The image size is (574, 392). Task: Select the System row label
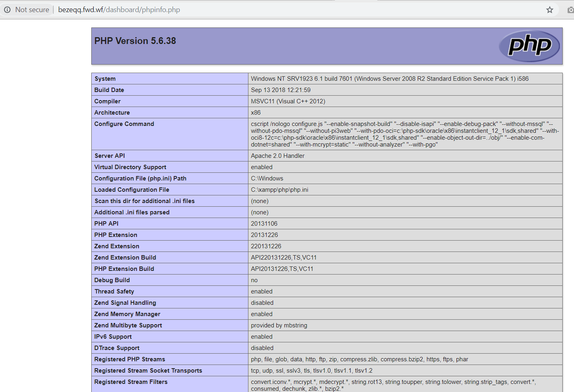105,79
